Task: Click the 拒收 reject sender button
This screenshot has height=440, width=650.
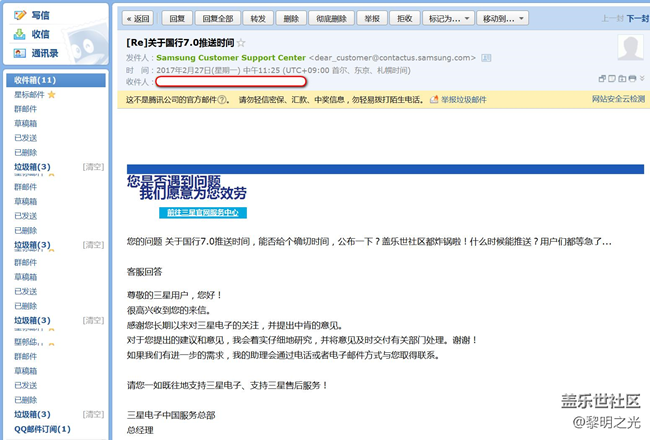Action: [x=405, y=19]
